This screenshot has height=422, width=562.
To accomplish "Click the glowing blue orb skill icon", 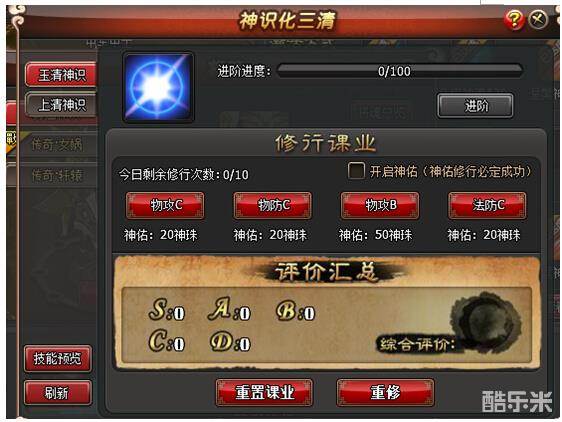I will pos(158,87).
